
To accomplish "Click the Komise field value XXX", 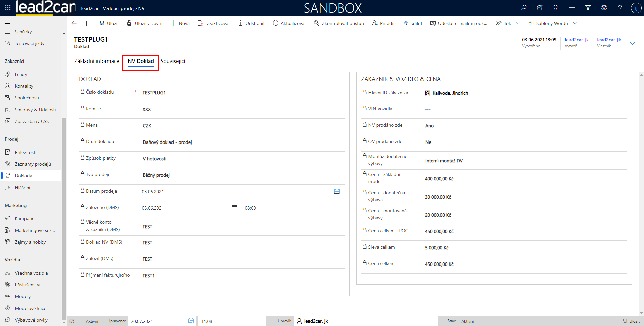I will pyautogui.click(x=147, y=109).
